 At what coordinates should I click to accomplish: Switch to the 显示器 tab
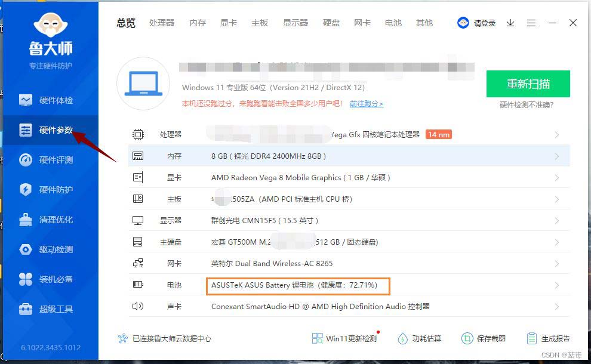[295, 23]
